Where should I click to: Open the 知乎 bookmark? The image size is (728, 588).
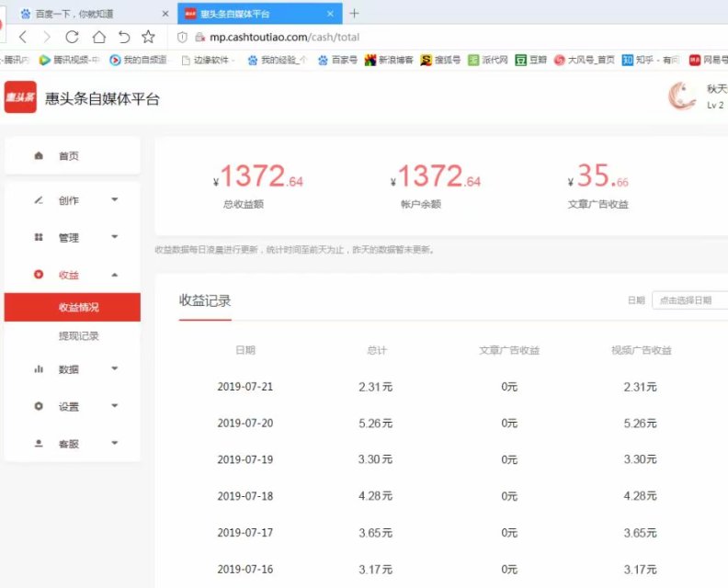tap(651, 60)
